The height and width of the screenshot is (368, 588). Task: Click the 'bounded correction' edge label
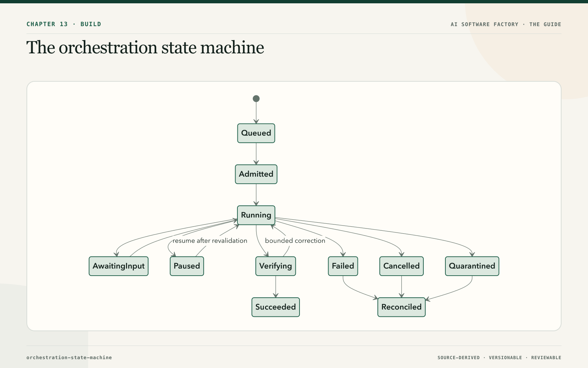pyautogui.click(x=295, y=241)
